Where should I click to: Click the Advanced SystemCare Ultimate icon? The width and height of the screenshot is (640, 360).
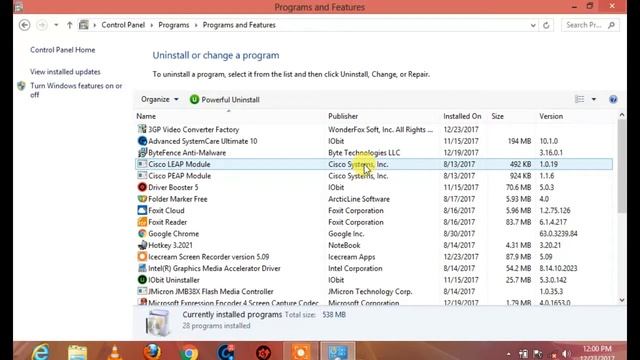click(x=142, y=141)
